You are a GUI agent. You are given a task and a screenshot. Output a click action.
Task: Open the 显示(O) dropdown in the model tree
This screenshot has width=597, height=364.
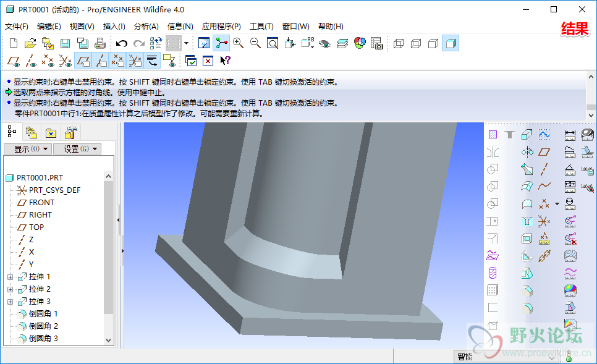[27, 149]
